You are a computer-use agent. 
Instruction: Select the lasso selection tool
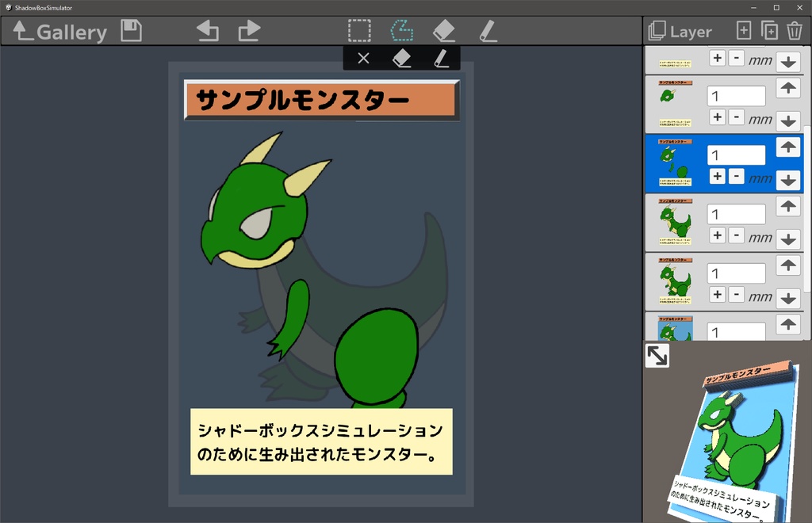[402, 31]
